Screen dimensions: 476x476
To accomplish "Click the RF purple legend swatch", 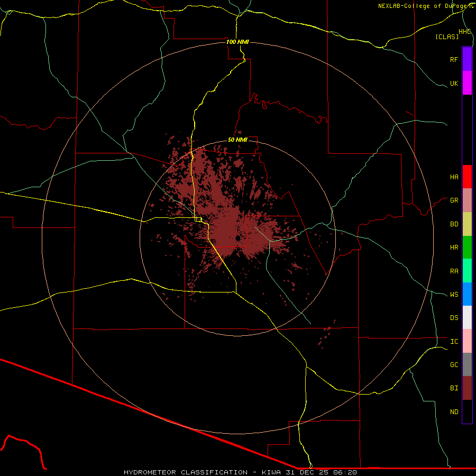I will [467, 59].
